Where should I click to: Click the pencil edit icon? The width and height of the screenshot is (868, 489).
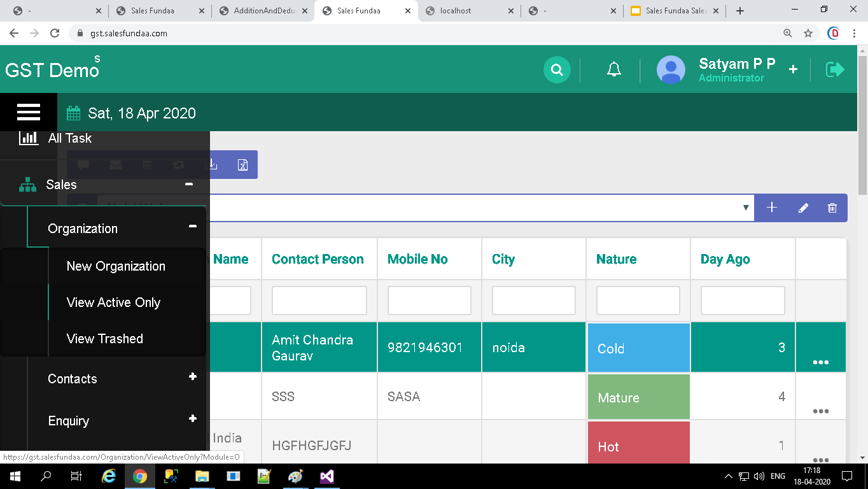pyautogui.click(x=803, y=208)
